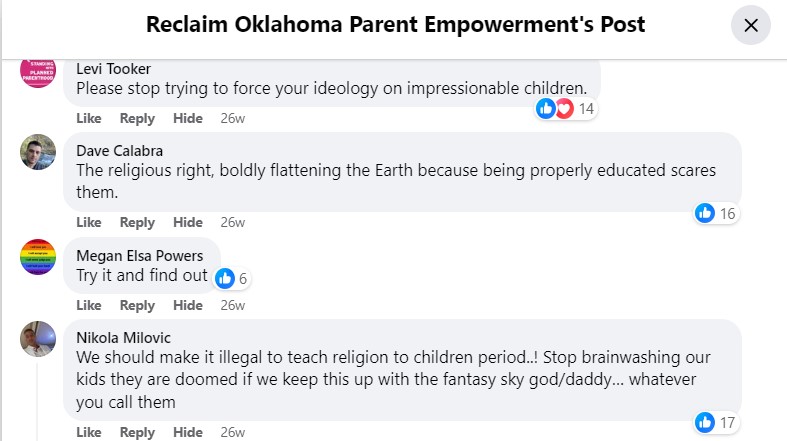
Task: Click the like reaction icon on Nikola Milovic's comment
Action: [705, 422]
